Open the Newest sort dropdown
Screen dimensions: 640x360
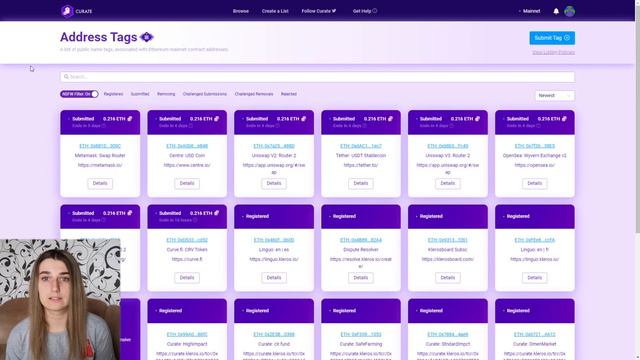click(x=555, y=96)
